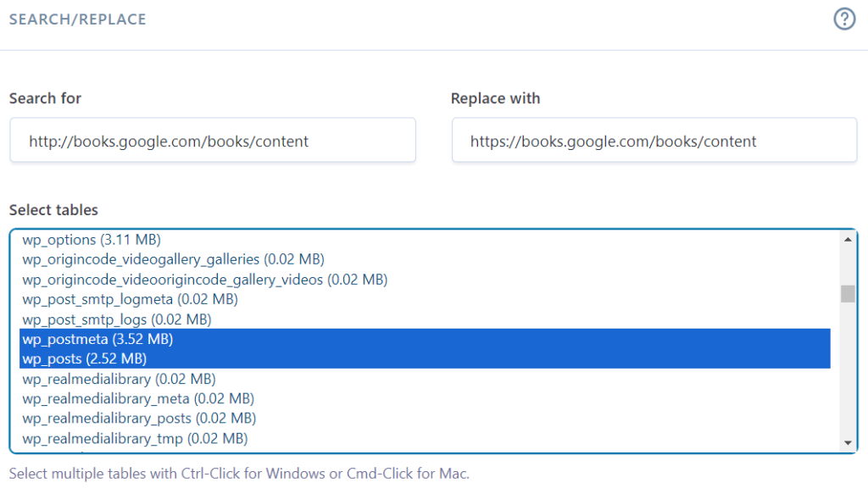The width and height of the screenshot is (868, 494).
Task: Select the wp_realmedialibrary table
Action: pos(119,379)
